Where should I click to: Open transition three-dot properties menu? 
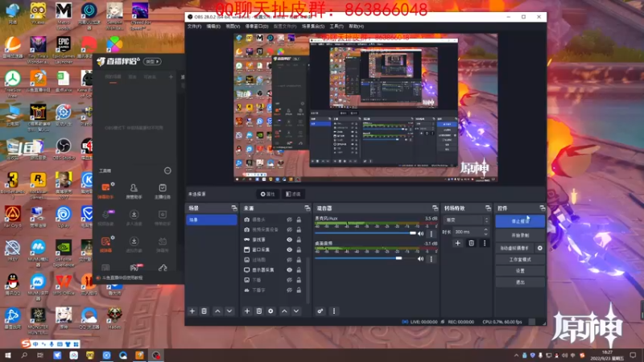click(x=485, y=243)
